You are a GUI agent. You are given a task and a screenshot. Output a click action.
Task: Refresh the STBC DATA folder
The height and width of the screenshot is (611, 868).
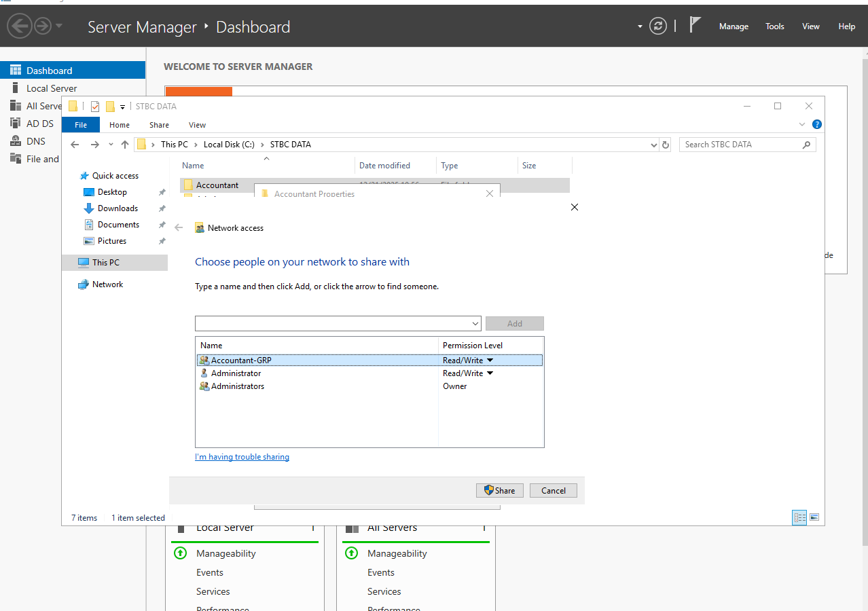[666, 145]
